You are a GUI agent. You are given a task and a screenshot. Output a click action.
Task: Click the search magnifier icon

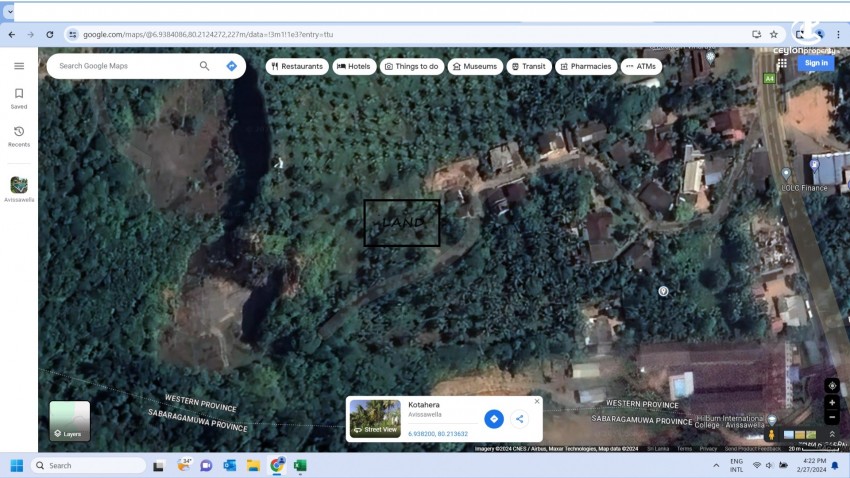[x=204, y=66]
